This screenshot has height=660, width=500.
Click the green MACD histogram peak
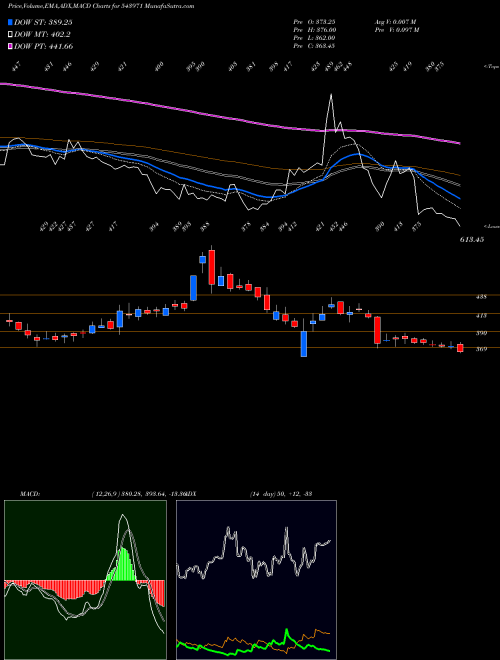(123, 564)
